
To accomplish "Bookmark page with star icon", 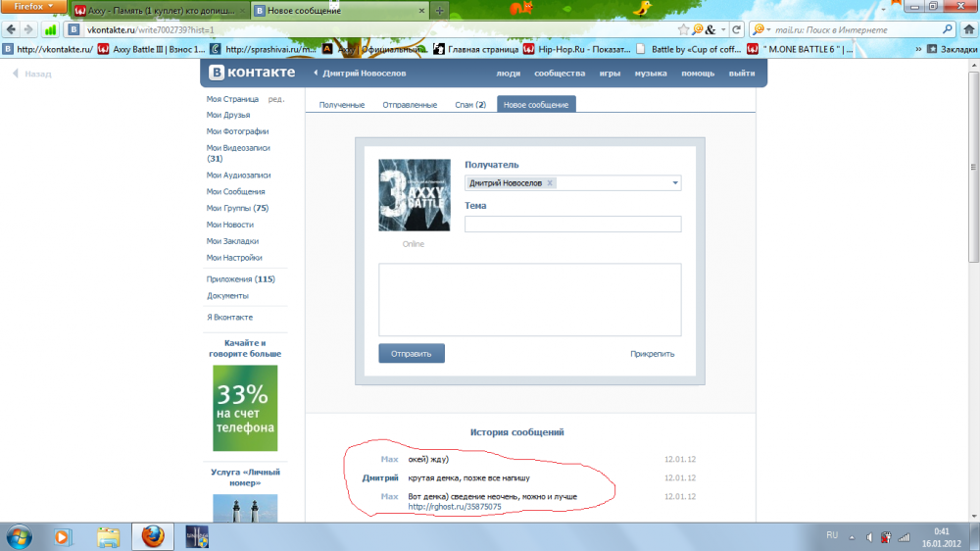I will 683,29.
